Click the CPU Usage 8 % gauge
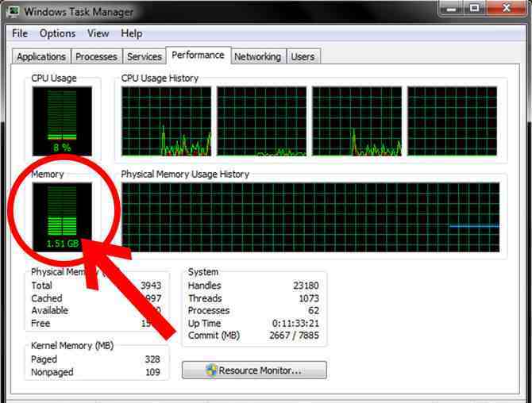The height and width of the screenshot is (403, 532). click(x=62, y=121)
